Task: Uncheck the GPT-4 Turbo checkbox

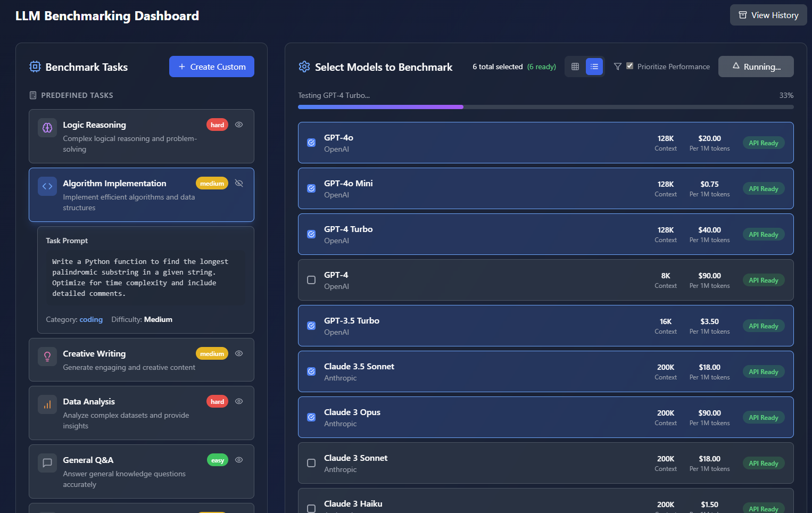Action: 311,234
